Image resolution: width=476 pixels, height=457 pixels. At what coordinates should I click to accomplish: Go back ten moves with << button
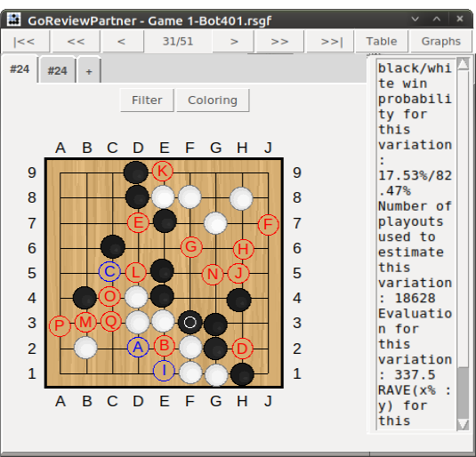[x=76, y=41]
